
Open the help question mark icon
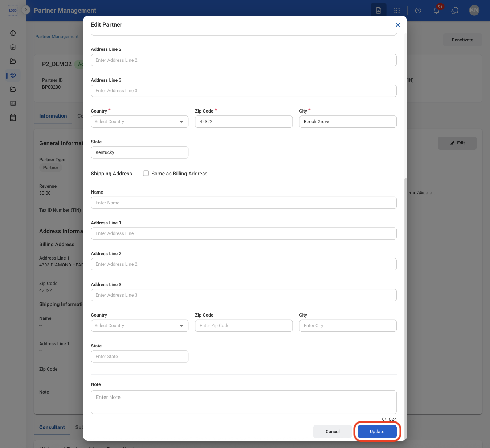pos(418,11)
